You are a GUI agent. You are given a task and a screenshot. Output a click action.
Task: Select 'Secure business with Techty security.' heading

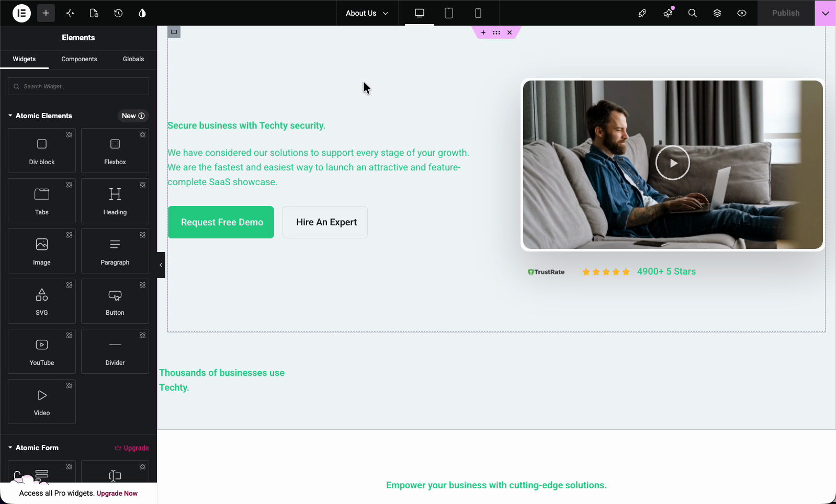pos(246,125)
